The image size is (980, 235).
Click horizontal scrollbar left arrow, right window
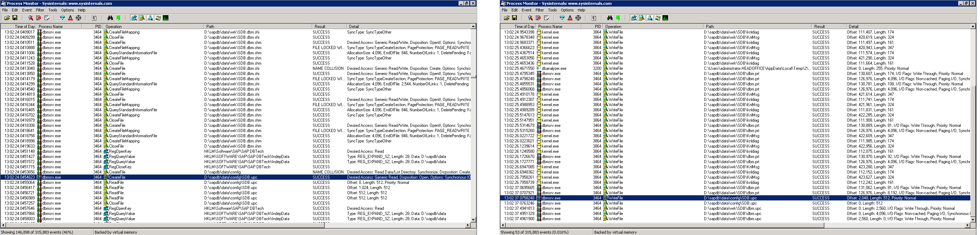click(x=503, y=225)
